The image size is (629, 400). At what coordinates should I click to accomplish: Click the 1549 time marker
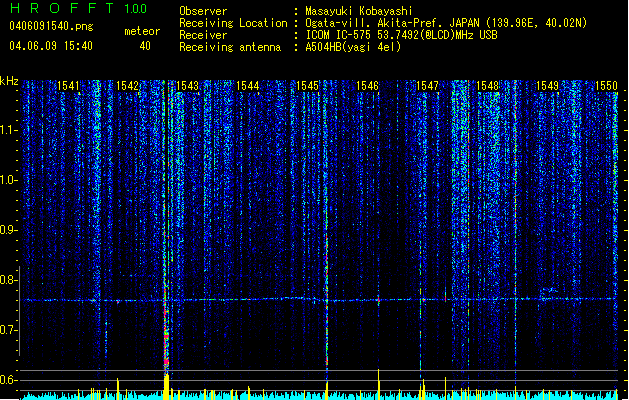coord(547,86)
